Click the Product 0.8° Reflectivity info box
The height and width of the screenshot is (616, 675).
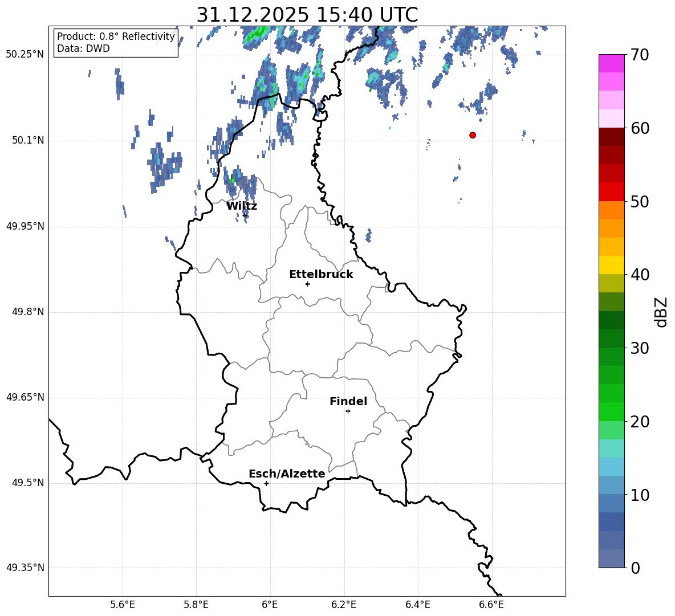(x=116, y=43)
